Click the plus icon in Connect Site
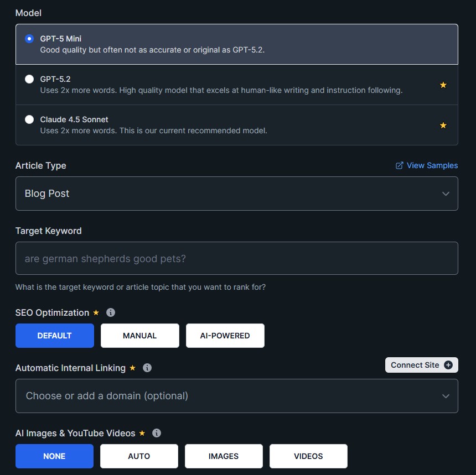The image size is (476, 475). [448, 365]
